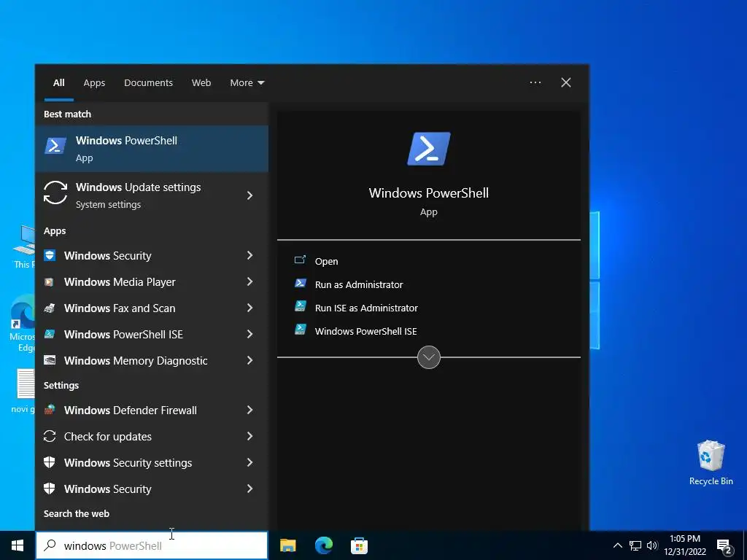747x560 pixels.
Task: Click the search magnifier icon in search box
Action: (x=50, y=545)
